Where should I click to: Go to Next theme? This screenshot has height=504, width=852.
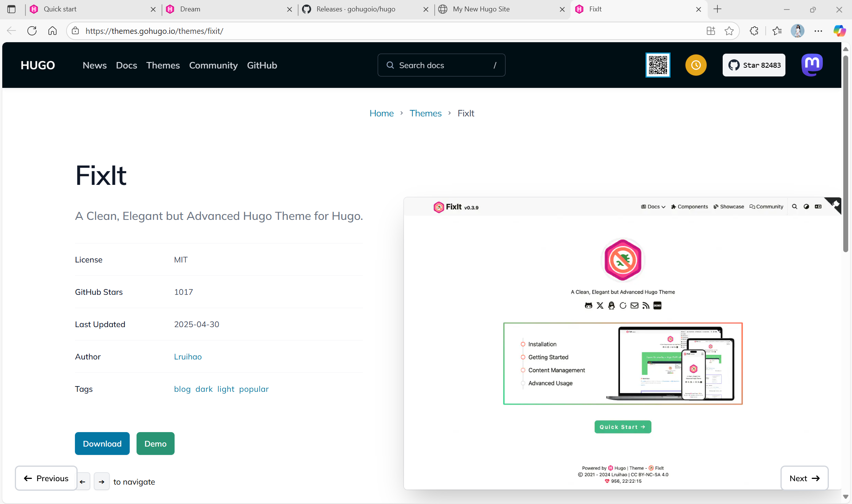804,478
